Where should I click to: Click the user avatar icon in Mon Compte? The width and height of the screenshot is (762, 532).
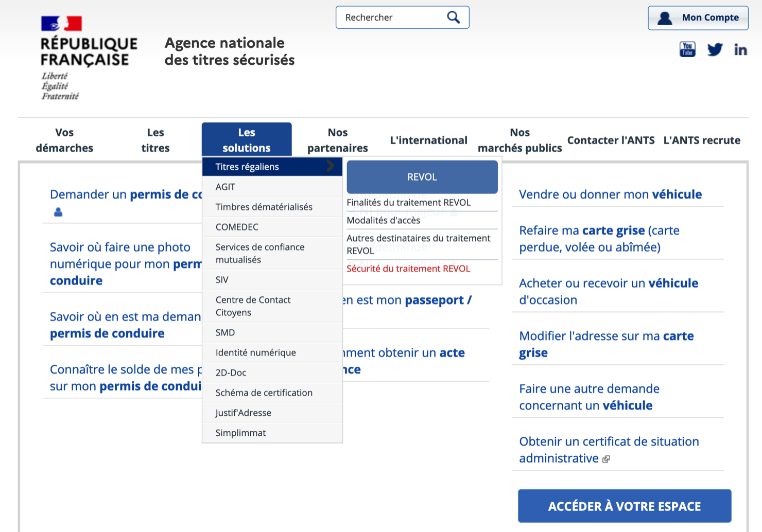point(665,18)
